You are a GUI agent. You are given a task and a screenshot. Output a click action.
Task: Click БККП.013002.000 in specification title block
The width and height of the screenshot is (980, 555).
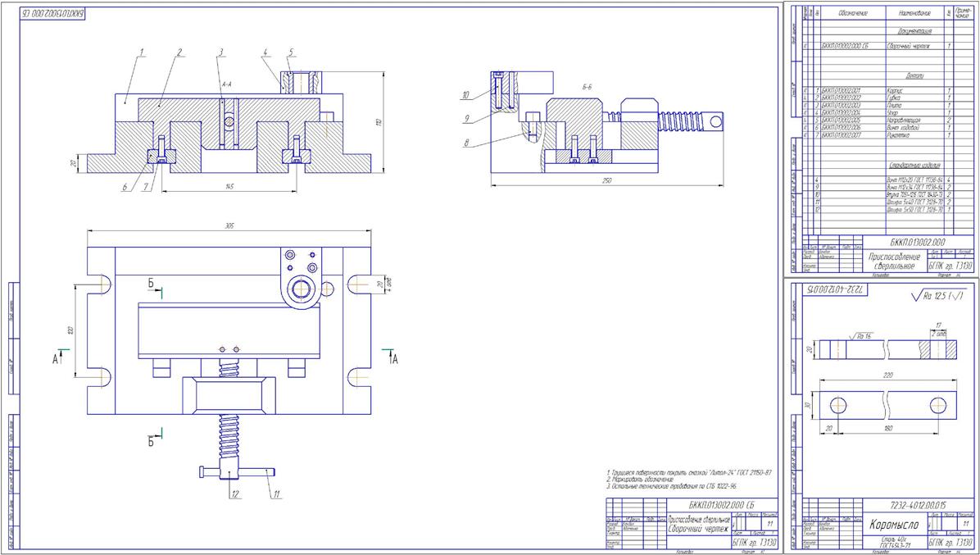(x=916, y=241)
